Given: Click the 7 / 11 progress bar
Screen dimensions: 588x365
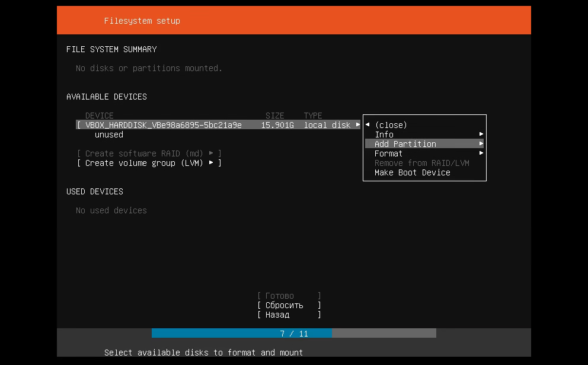Looking at the screenshot, I should (294, 334).
